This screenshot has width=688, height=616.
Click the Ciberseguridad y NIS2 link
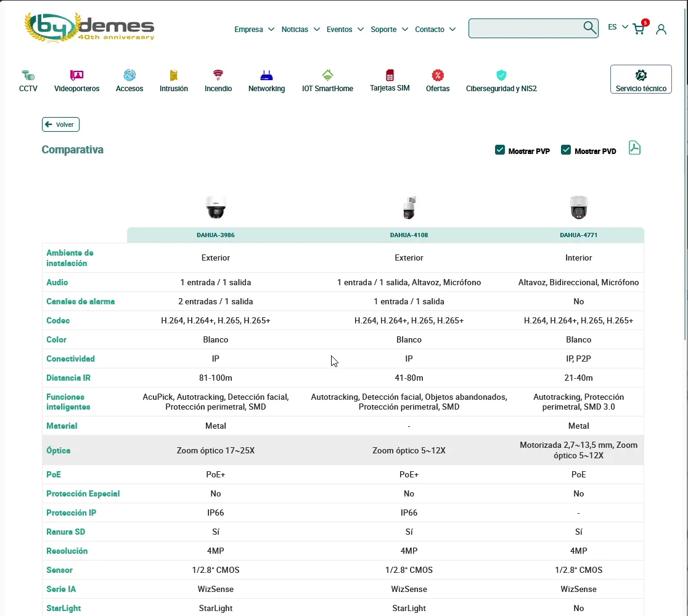(x=501, y=89)
